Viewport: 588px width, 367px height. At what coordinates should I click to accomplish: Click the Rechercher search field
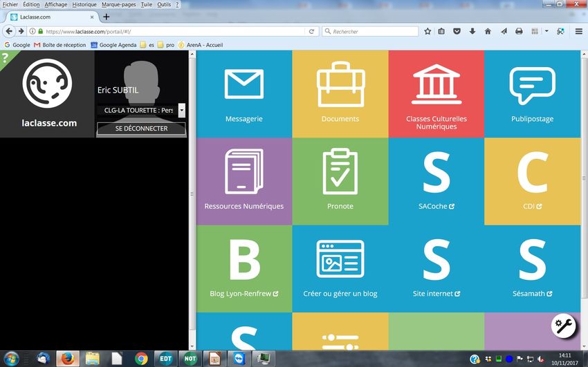[x=370, y=32]
